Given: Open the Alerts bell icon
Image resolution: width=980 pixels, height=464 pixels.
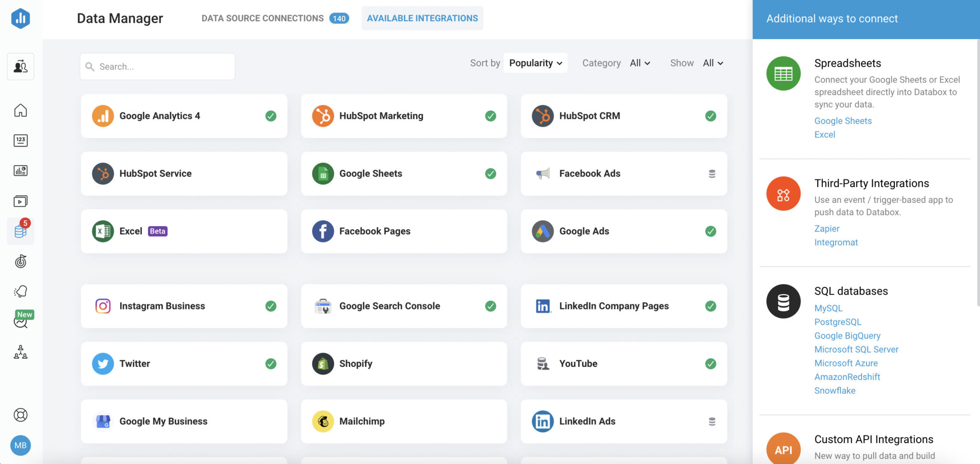Looking at the screenshot, I should point(21,291).
